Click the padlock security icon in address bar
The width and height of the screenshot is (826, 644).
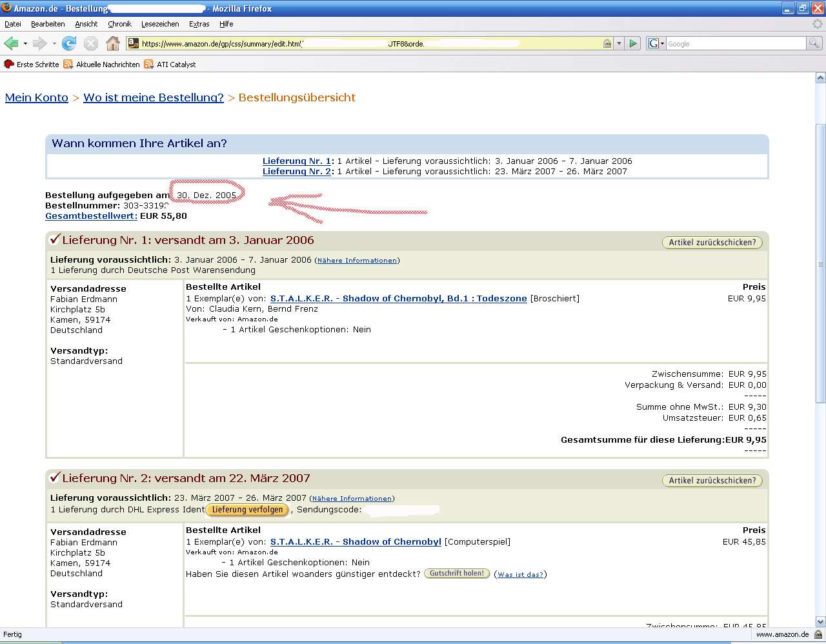tap(607, 43)
